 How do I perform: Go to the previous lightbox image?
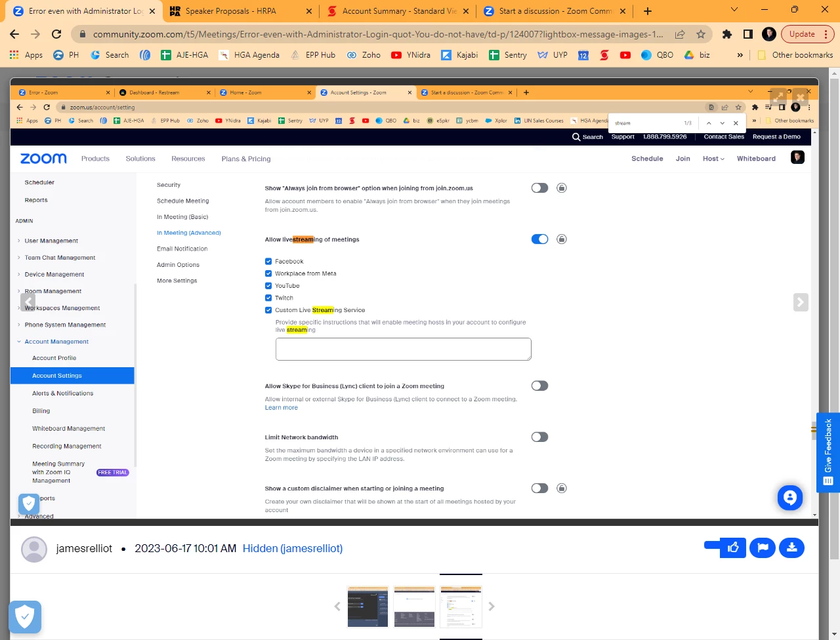click(28, 302)
